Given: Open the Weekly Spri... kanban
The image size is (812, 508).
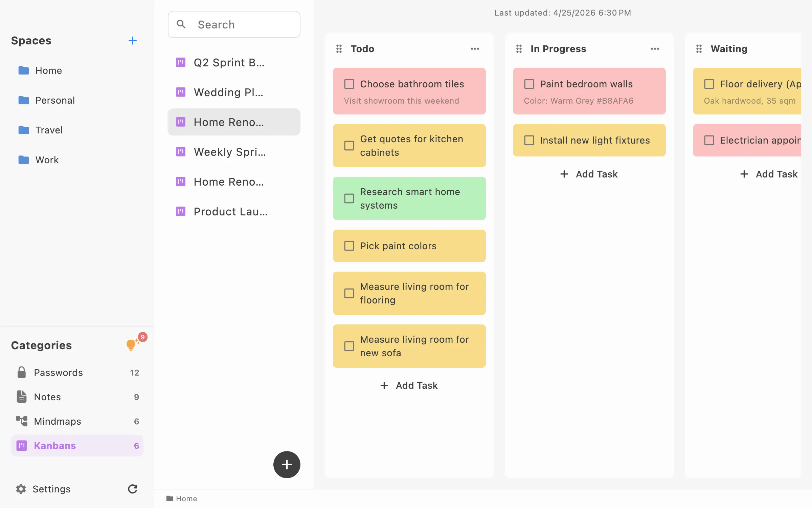Looking at the screenshot, I should click(234, 152).
